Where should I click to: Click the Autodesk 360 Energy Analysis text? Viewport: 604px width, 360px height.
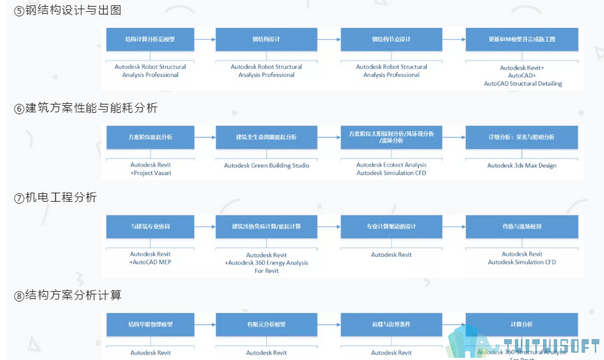point(266,263)
